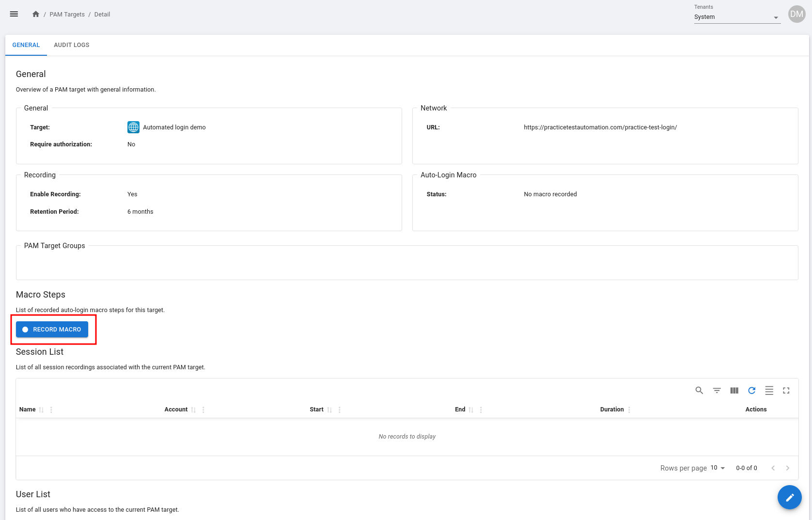The height and width of the screenshot is (520, 812).
Task: Open the DM user avatar menu
Action: point(796,14)
